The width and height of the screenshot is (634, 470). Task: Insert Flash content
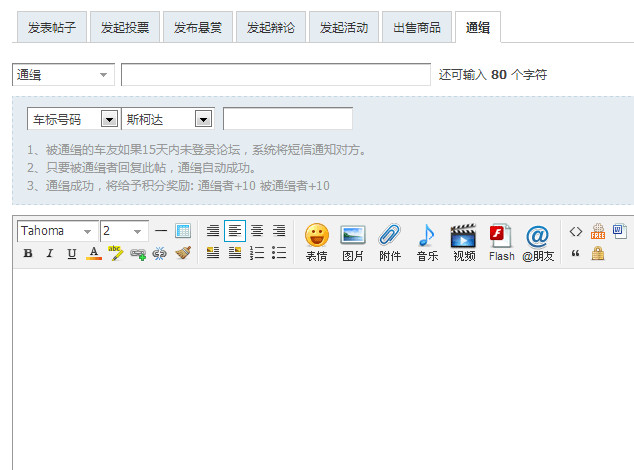pos(501,242)
